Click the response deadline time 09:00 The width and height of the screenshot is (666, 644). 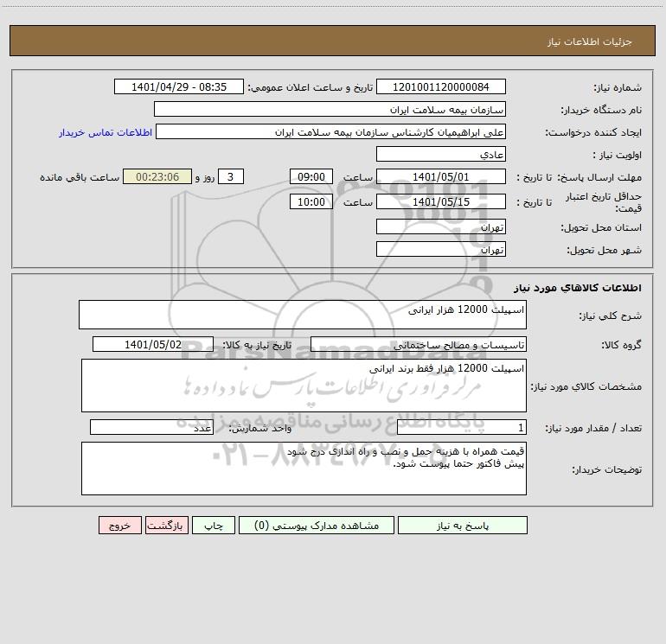pos(311,176)
